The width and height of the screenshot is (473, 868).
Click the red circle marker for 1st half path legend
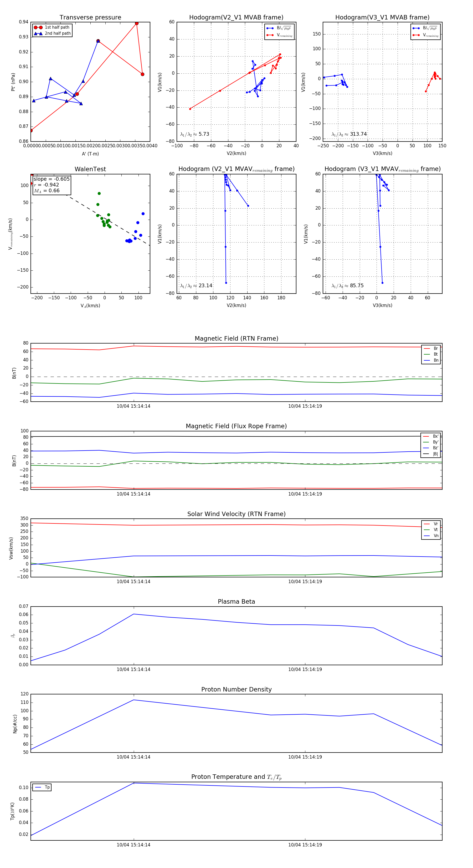pos(38,28)
